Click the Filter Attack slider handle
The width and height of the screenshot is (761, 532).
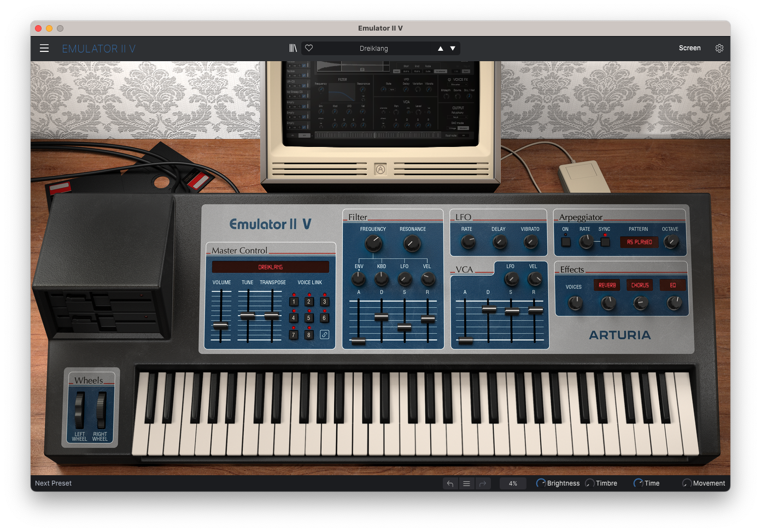[358, 341]
